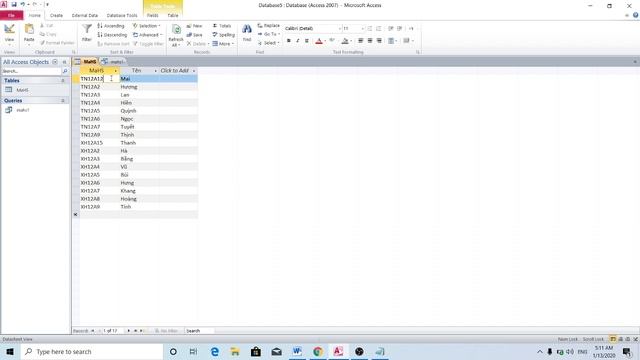Collapse the Queries group

pyautogui.click(x=63, y=100)
